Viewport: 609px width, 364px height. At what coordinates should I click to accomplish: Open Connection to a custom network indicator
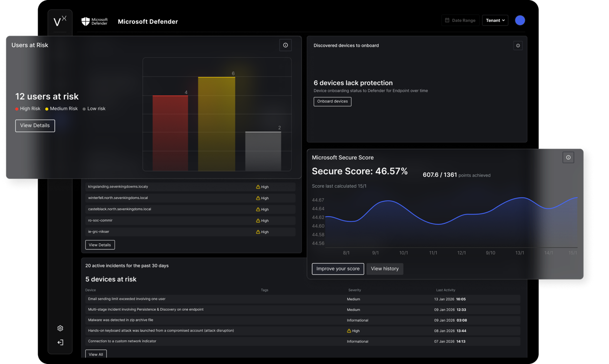tap(303, 341)
